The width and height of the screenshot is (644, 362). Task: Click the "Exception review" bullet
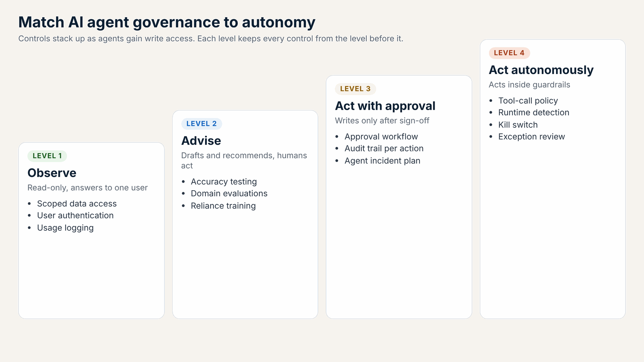pyautogui.click(x=532, y=137)
